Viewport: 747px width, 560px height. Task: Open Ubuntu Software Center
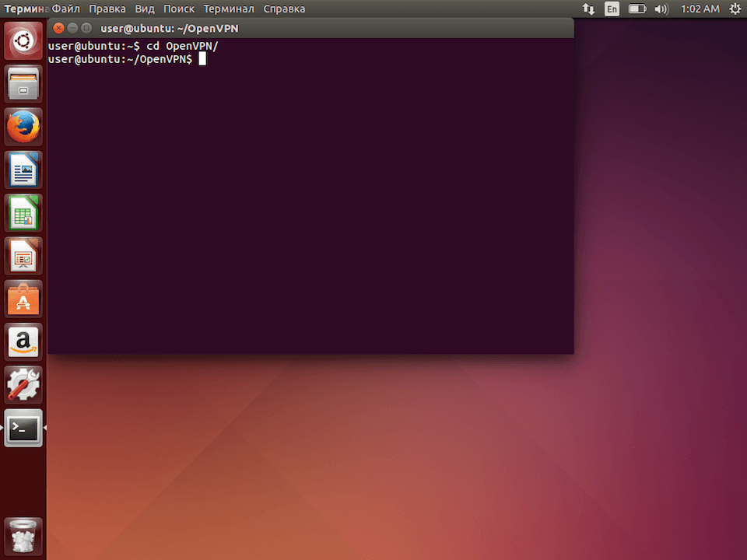point(23,299)
